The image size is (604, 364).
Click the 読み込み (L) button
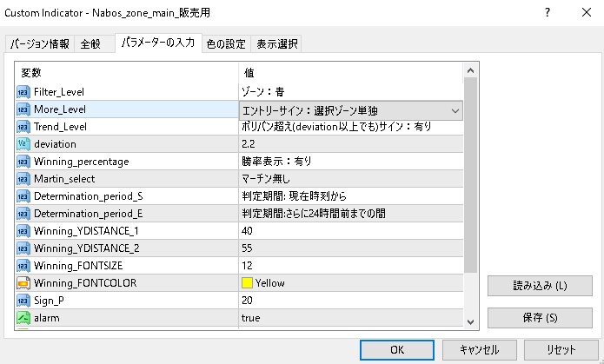click(540, 286)
